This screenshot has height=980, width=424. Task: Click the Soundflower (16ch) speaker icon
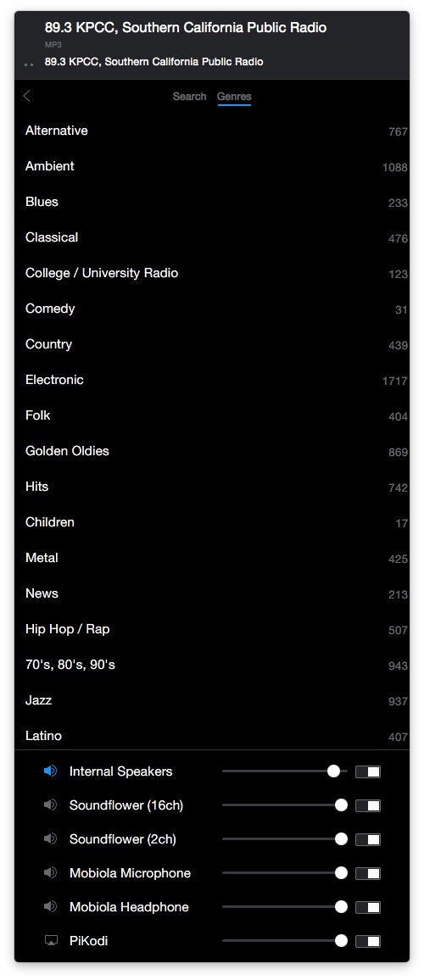pyautogui.click(x=50, y=805)
